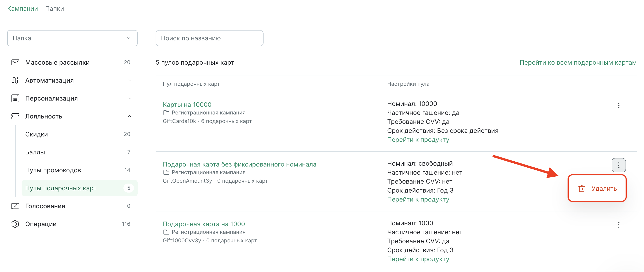Click the Поиск по названию search field

coord(209,38)
